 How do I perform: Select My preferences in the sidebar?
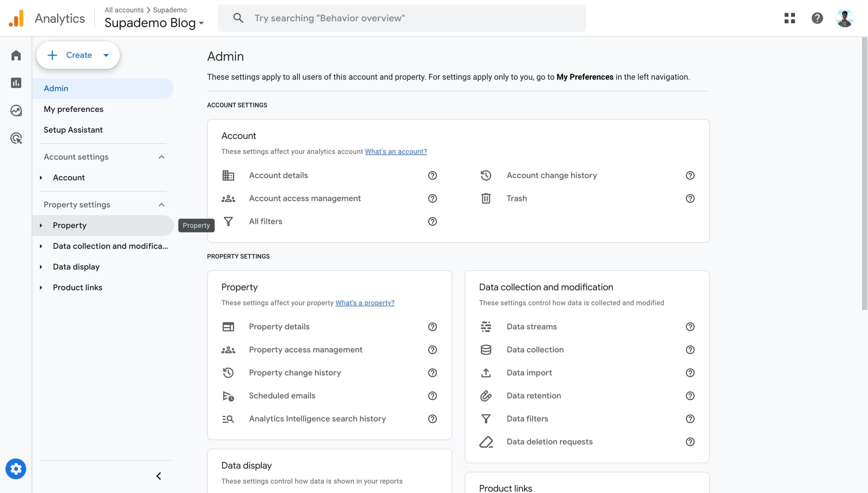73,109
